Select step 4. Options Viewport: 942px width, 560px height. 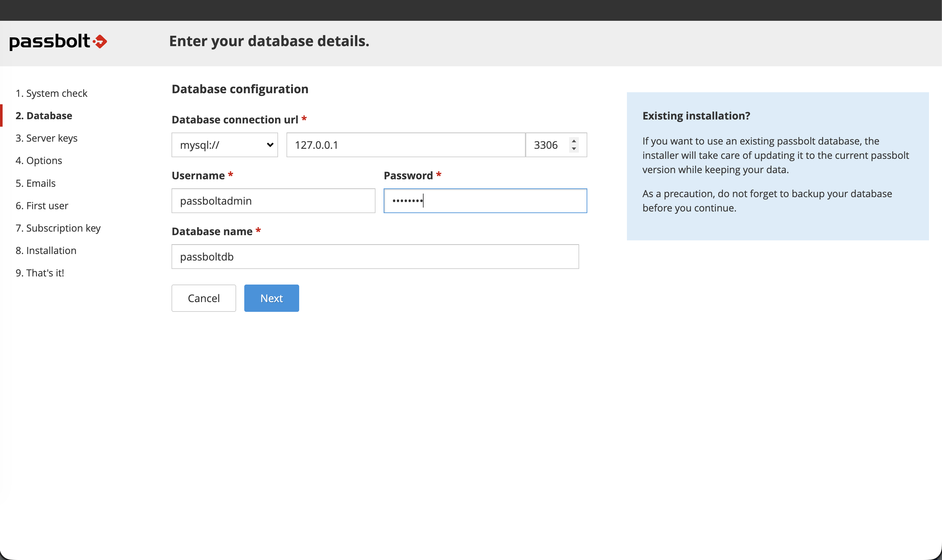pos(39,160)
